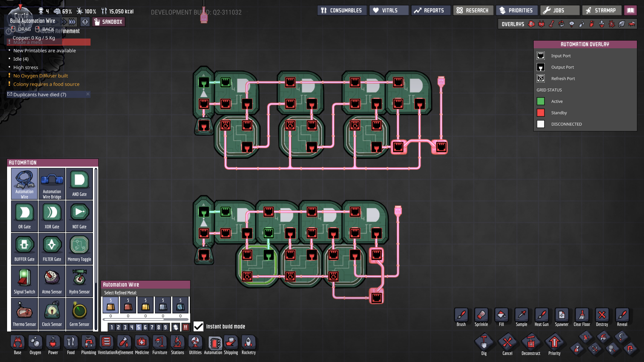Choose the Memory Toggle building
The width and height of the screenshot is (644, 362).
(79, 248)
